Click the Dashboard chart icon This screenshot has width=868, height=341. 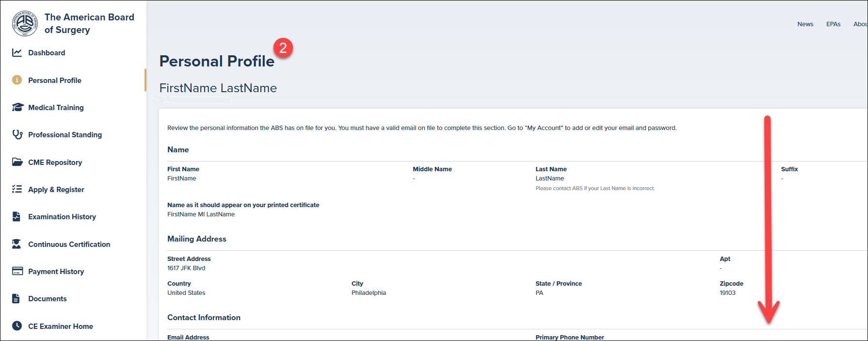coord(17,52)
